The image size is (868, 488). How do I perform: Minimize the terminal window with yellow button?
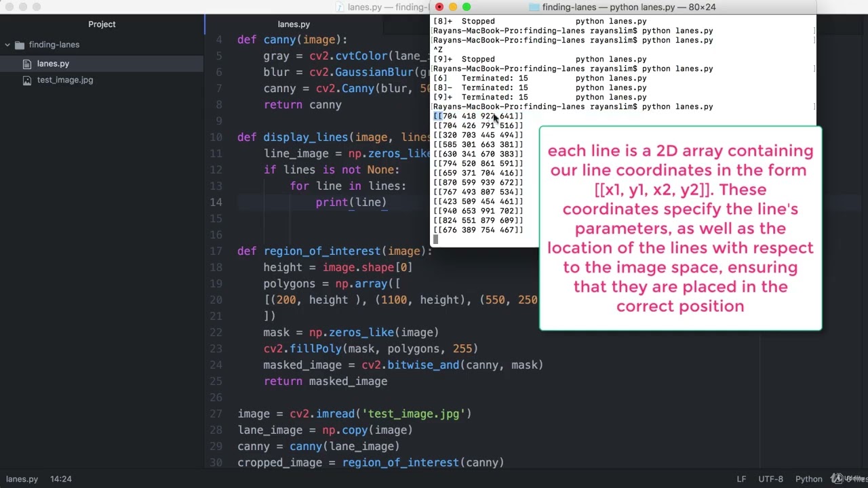[453, 7]
